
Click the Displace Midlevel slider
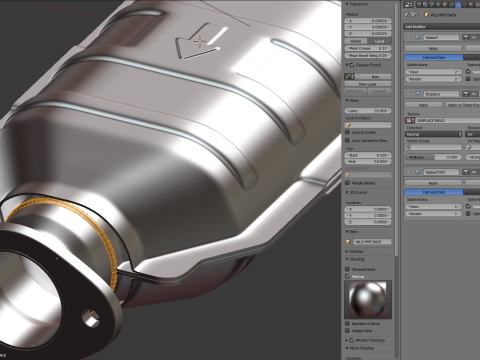[434, 157]
